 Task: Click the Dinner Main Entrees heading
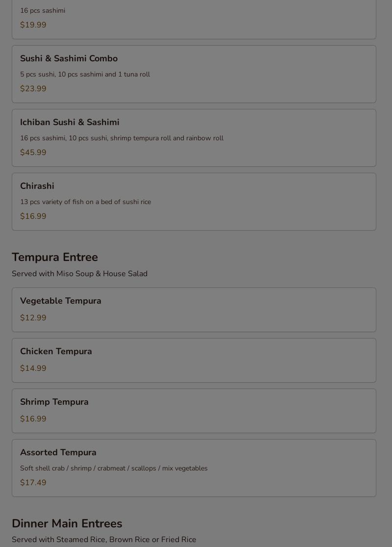[67, 523]
